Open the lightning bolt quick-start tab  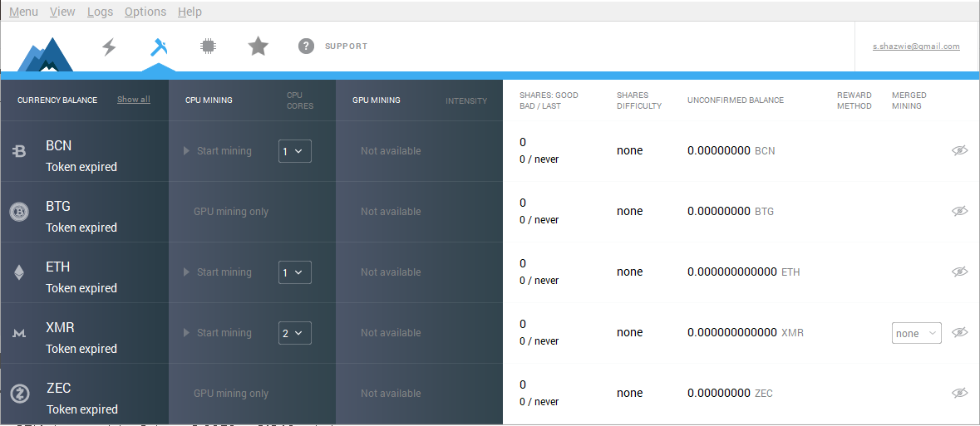pos(110,47)
